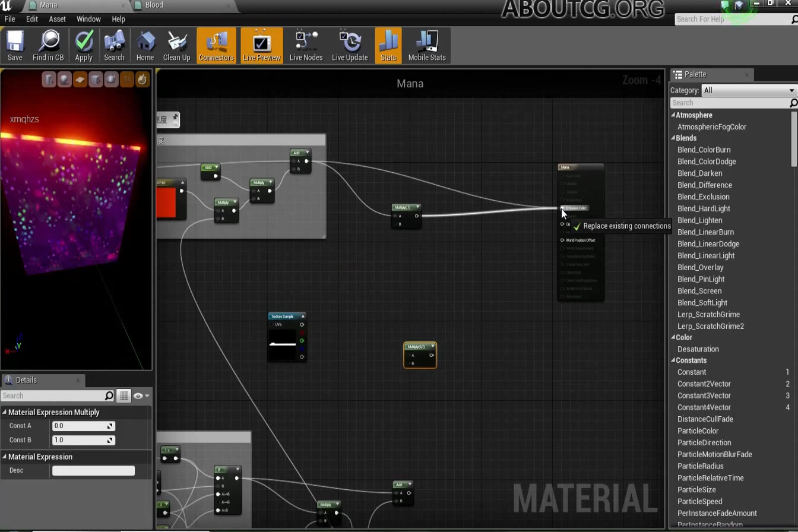
Task: Toggle preview grid icon
Action: [126, 80]
